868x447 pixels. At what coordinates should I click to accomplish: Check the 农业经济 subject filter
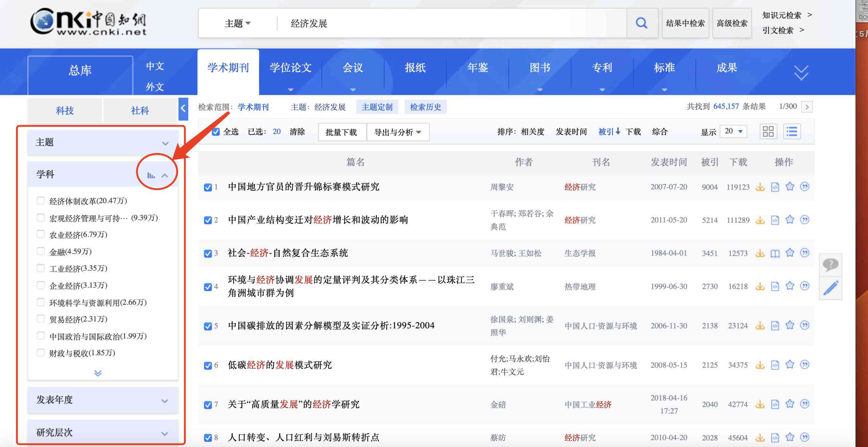pyautogui.click(x=40, y=234)
